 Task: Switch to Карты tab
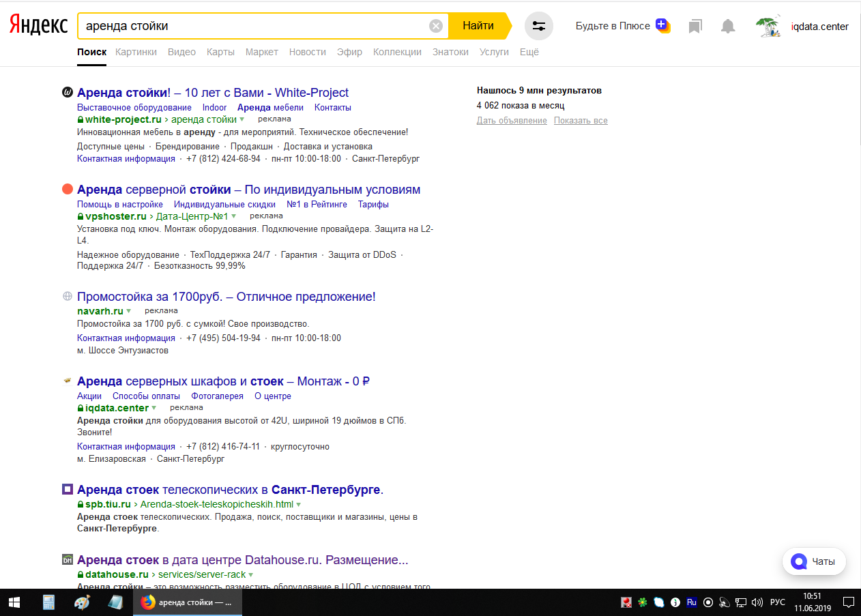point(220,52)
